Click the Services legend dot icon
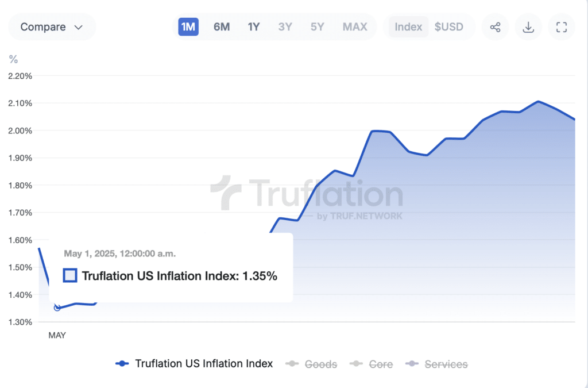The image size is (588, 388). point(412,364)
